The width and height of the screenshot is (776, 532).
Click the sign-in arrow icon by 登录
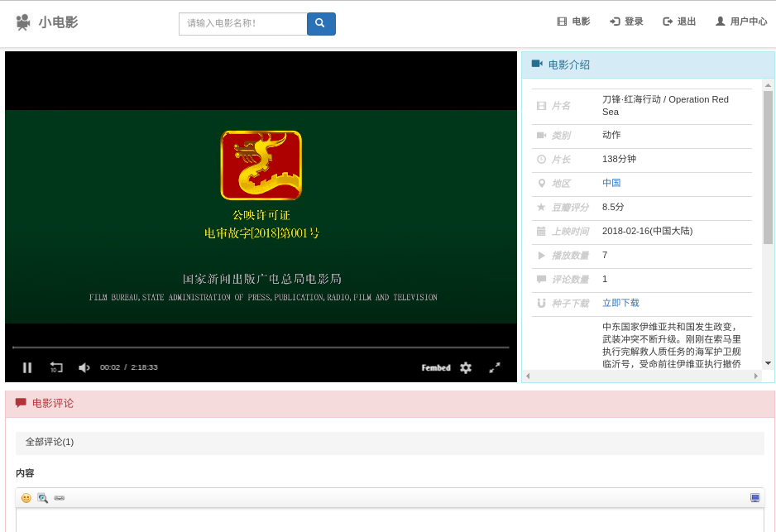[615, 22]
